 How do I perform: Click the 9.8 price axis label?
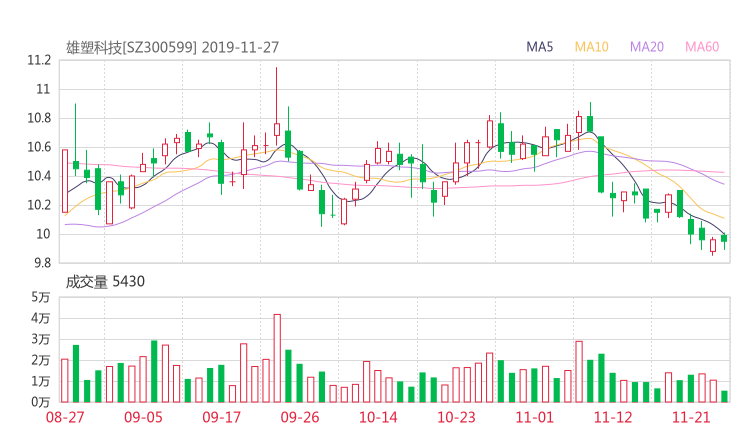click(40, 263)
